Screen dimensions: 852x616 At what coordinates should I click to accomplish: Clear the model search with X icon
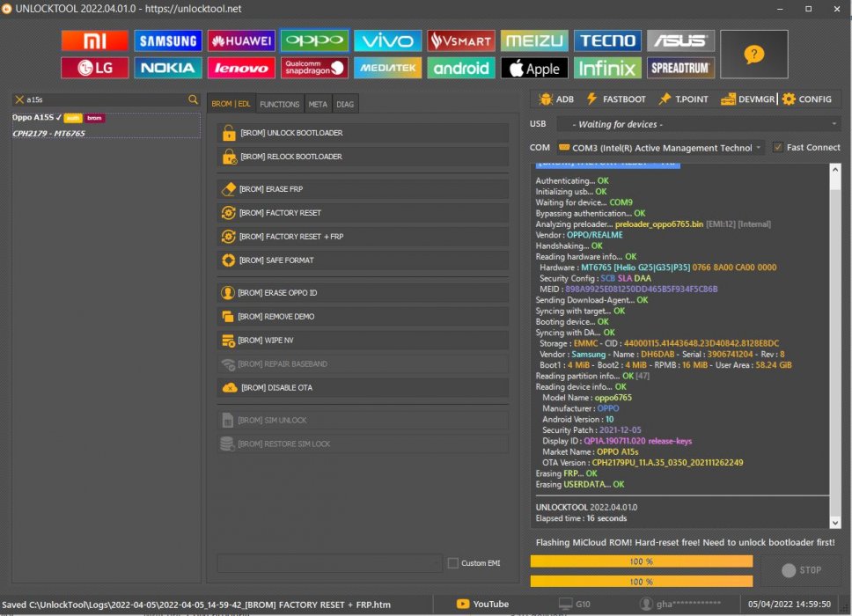pyautogui.click(x=19, y=99)
